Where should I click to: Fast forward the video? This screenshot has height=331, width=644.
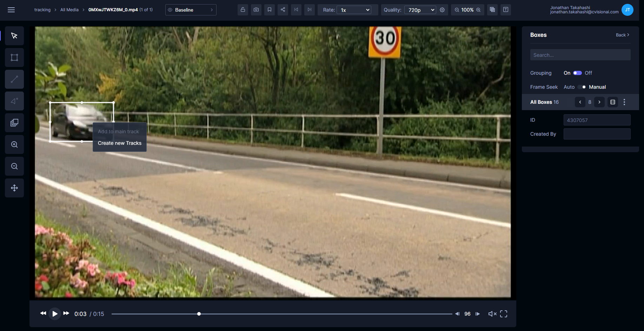(x=66, y=313)
